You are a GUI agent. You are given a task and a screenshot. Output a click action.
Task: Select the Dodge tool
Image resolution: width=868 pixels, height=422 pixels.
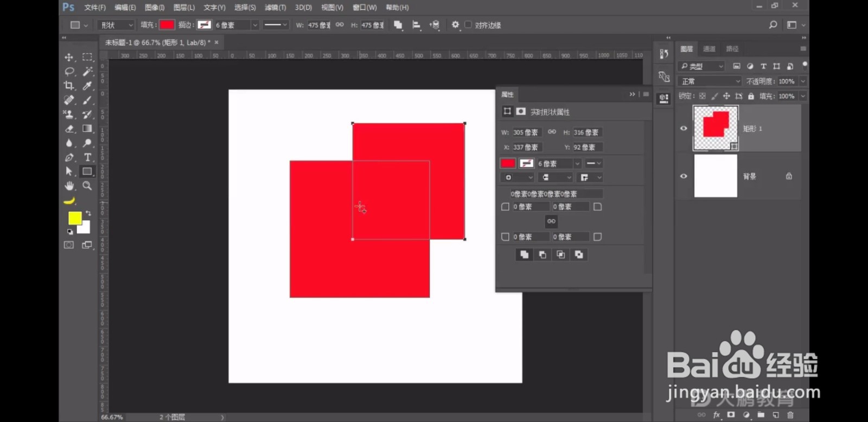click(x=87, y=143)
